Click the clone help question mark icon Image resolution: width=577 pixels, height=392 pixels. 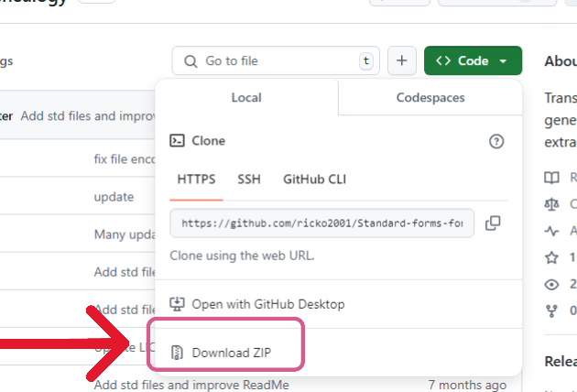click(x=496, y=141)
